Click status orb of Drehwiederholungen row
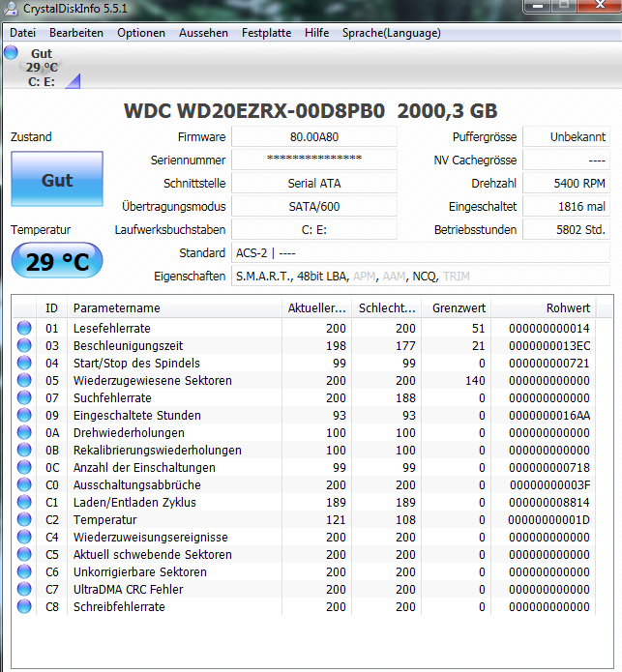 (24, 432)
